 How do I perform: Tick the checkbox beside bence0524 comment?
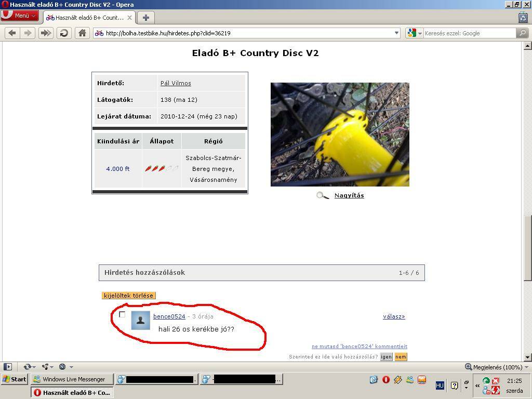122,314
